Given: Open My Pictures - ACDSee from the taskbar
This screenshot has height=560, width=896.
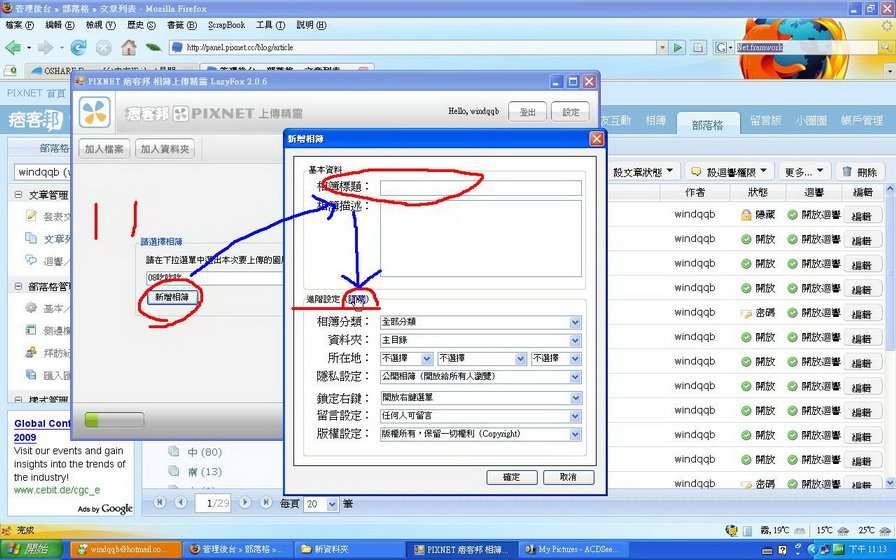Looking at the screenshot, I should [574, 549].
